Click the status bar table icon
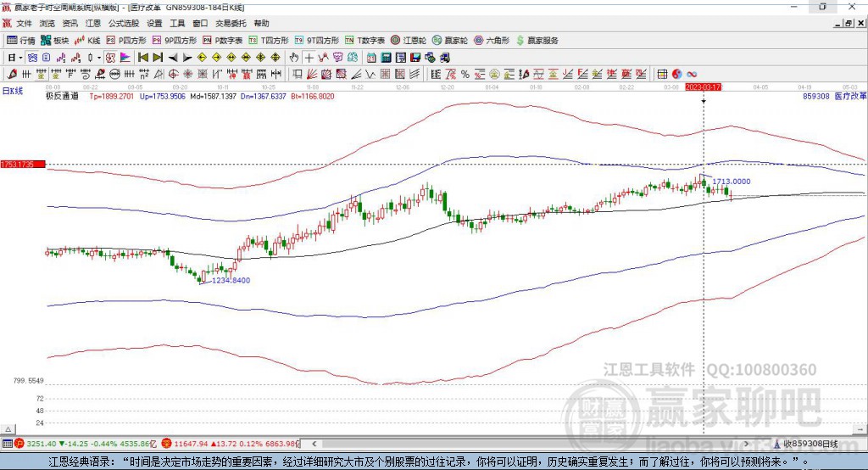 [x=7, y=444]
